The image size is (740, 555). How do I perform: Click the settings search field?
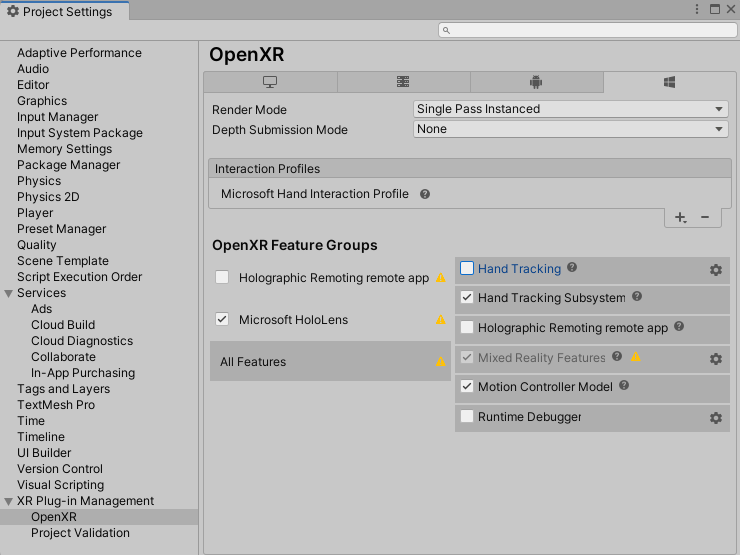click(x=588, y=30)
